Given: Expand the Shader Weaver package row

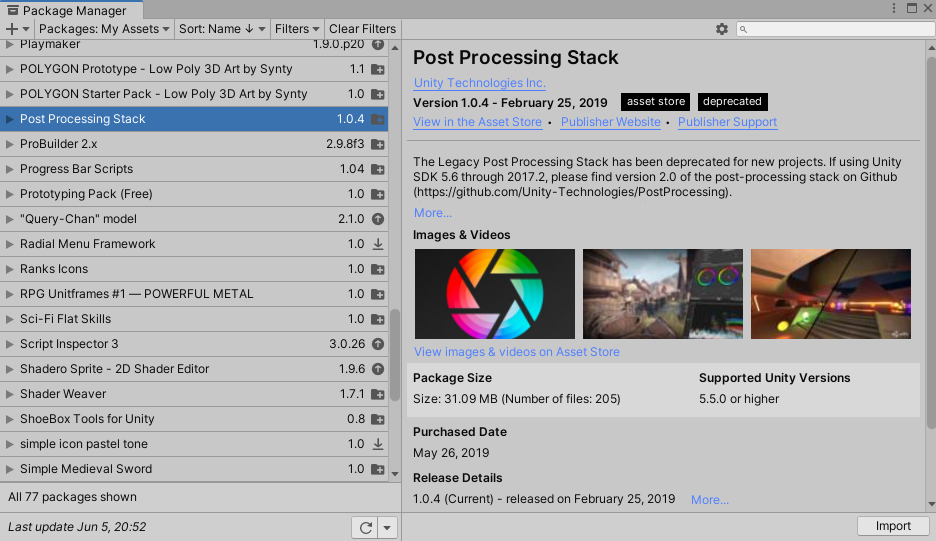Looking at the screenshot, I should click(10, 394).
